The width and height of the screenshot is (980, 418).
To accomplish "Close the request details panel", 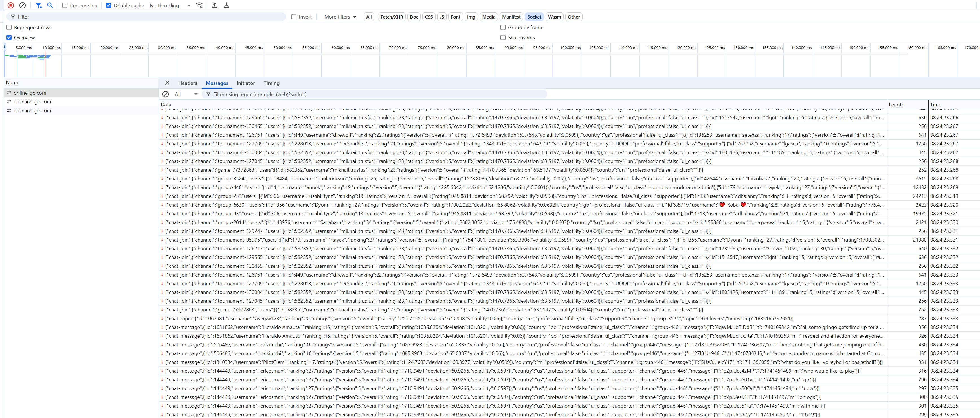I will click(x=167, y=83).
